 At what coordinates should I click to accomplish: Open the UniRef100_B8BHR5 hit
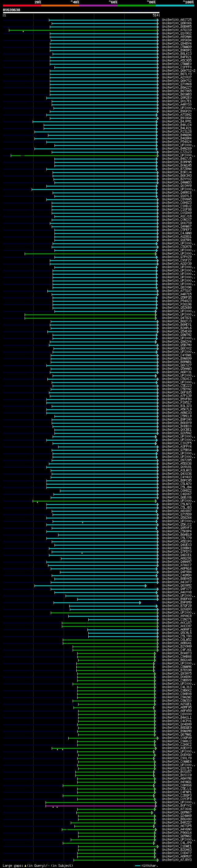[176, 26]
